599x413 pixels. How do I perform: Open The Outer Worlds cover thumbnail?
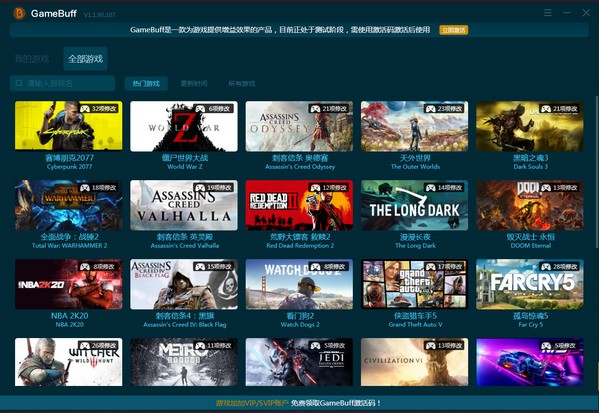[414, 126]
